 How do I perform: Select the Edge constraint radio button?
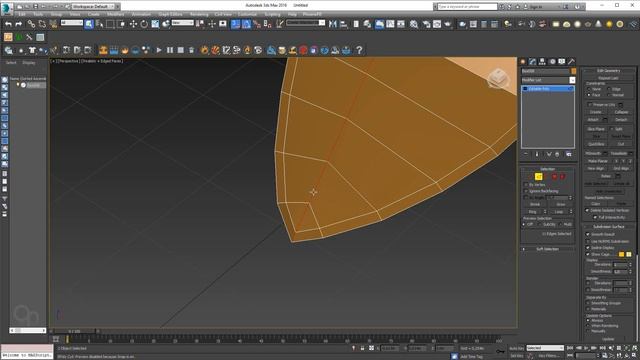pyautogui.click(x=609, y=89)
